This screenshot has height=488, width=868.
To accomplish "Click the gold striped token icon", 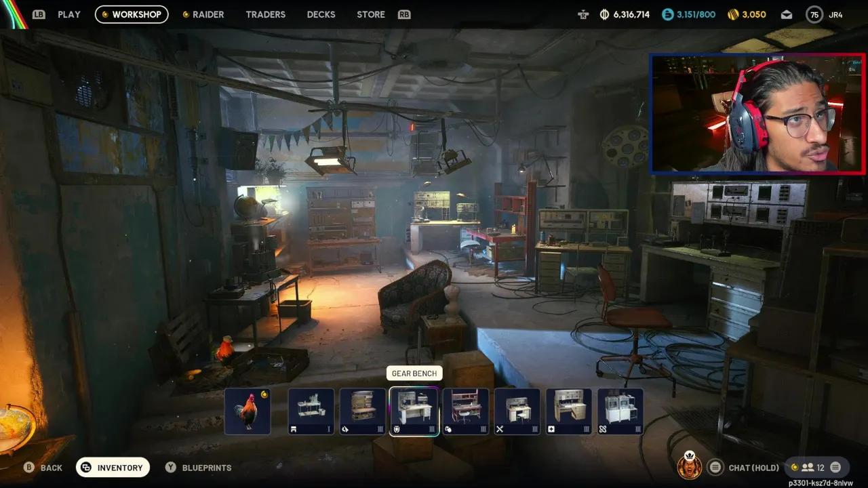I will [x=733, y=14].
